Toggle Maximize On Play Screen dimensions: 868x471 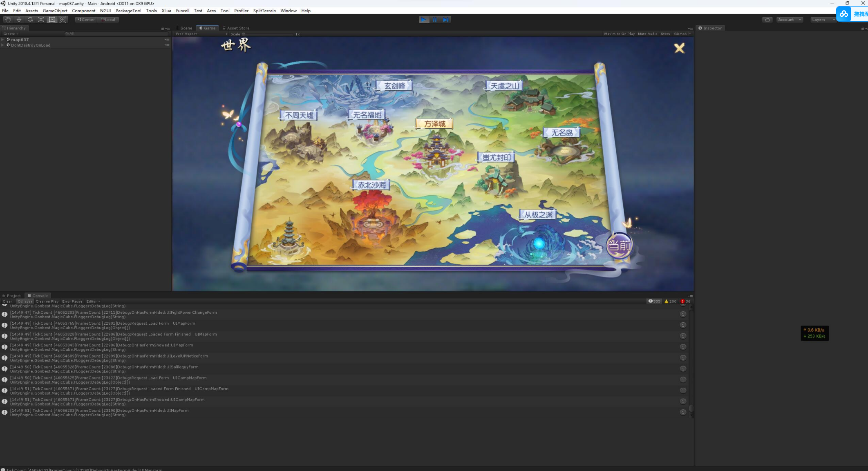click(x=619, y=34)
